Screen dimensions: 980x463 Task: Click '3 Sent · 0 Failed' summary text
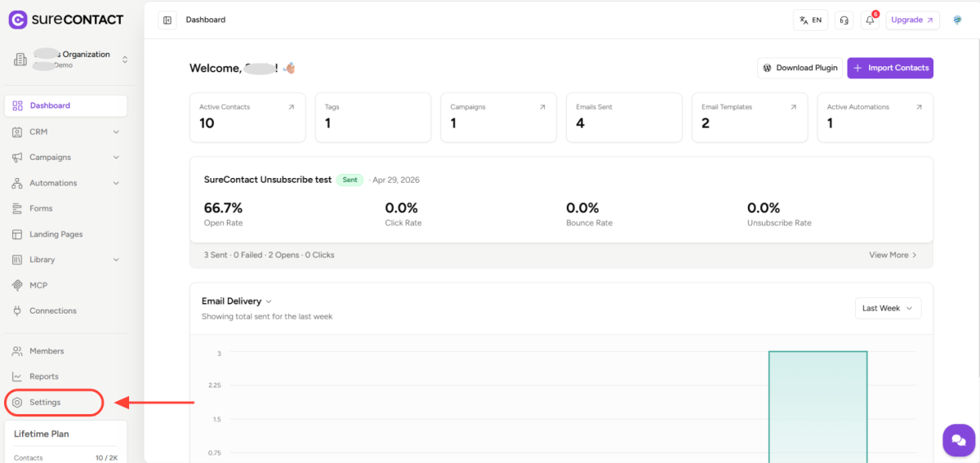[234, 255]
